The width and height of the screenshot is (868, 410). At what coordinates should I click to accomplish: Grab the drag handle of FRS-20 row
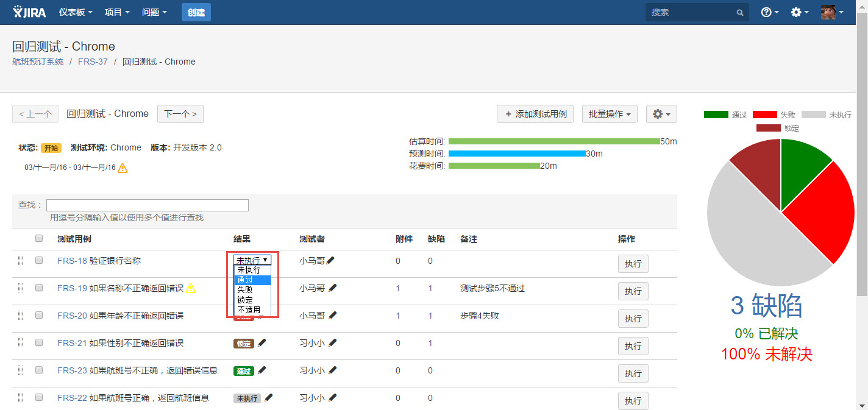[x=20, y=315]
